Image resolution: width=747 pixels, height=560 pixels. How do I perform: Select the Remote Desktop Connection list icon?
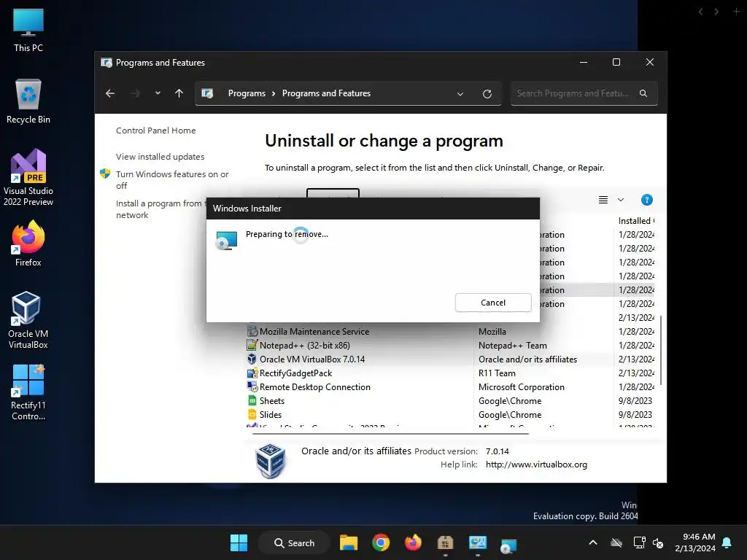tap(252, 386)
